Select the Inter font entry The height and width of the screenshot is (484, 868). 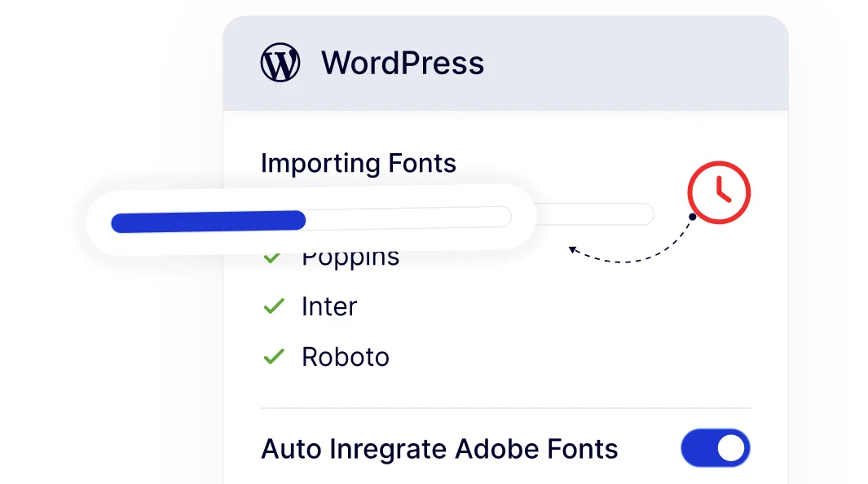[329, 306]
